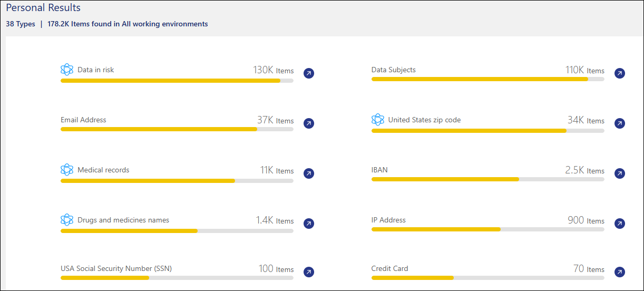Screen dimensions: 644x291
Task: Open Drugs and medicines names arrow
Action: [309, 224]
